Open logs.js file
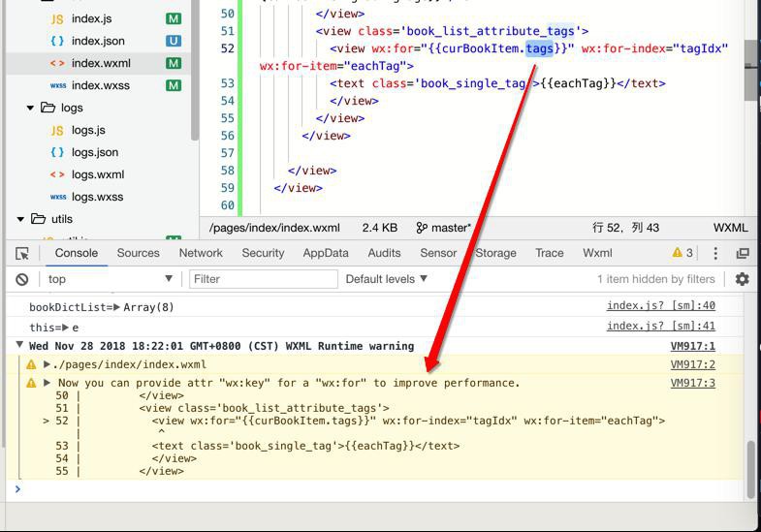761x532 pixels. coord(88,130)
